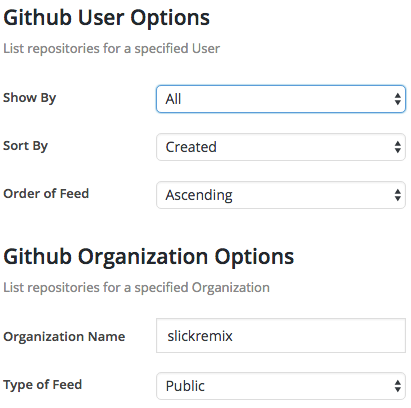The height and width of the screenshot is (408, 411).
Task: Click the Github Organization Options heading
Action: (x=149, y=257)
